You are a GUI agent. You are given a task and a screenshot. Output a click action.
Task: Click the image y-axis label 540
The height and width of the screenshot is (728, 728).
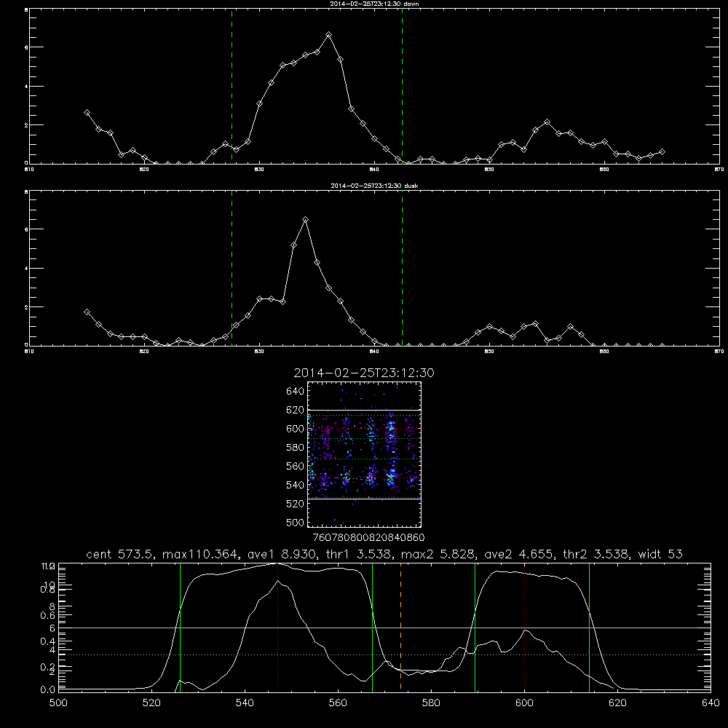pyautogui.click(x=296, y=485)
